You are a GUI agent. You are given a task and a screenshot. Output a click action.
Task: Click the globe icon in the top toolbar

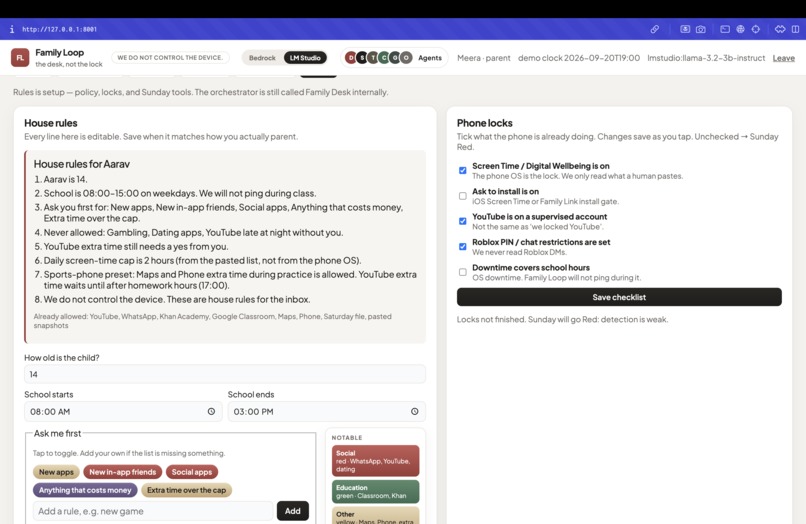[x=740, y=29]
